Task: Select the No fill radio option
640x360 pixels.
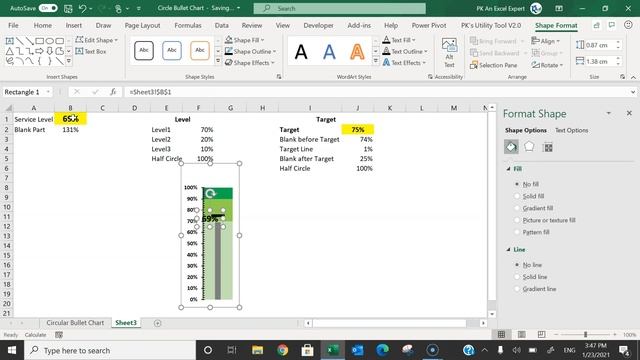Action: tap(517, 184)
